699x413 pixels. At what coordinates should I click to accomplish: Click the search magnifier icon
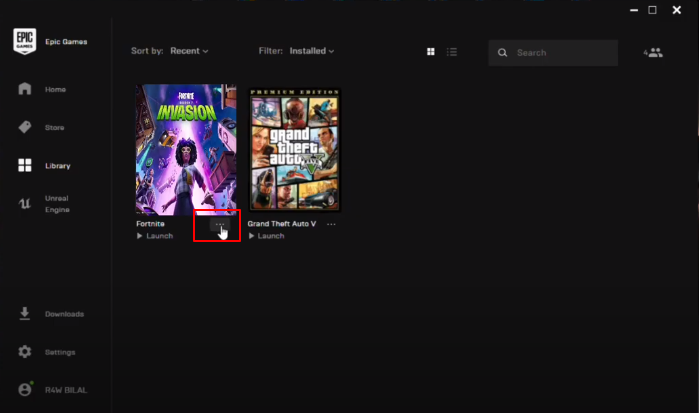click(502, 53)
